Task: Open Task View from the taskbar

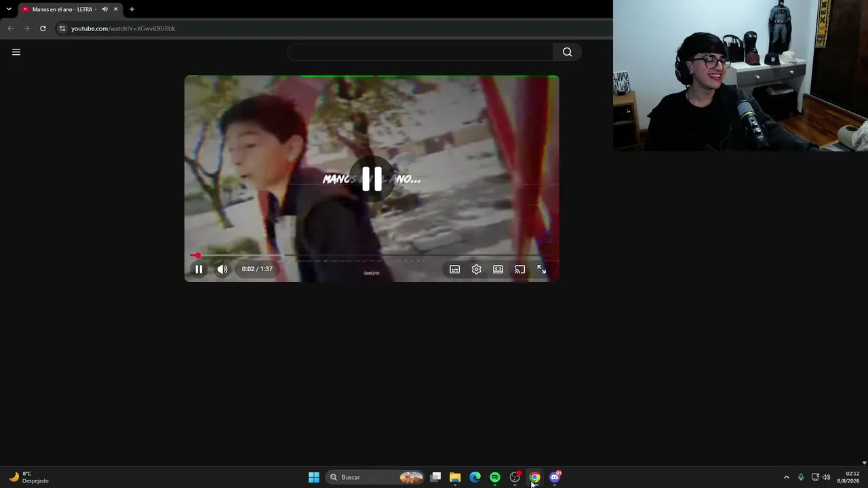Action: coord(435,477)
